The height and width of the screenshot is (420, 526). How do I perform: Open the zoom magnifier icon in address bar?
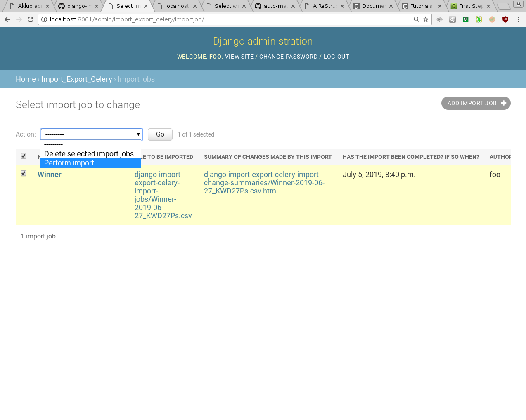click(417, 19)
